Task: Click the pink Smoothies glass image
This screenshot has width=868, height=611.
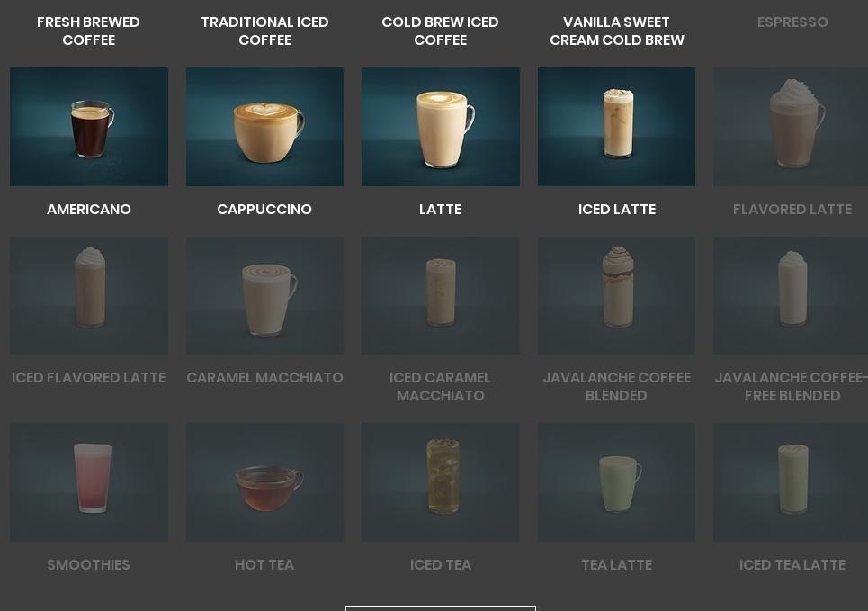Action: pyautogui.click(x=89, y=482)
